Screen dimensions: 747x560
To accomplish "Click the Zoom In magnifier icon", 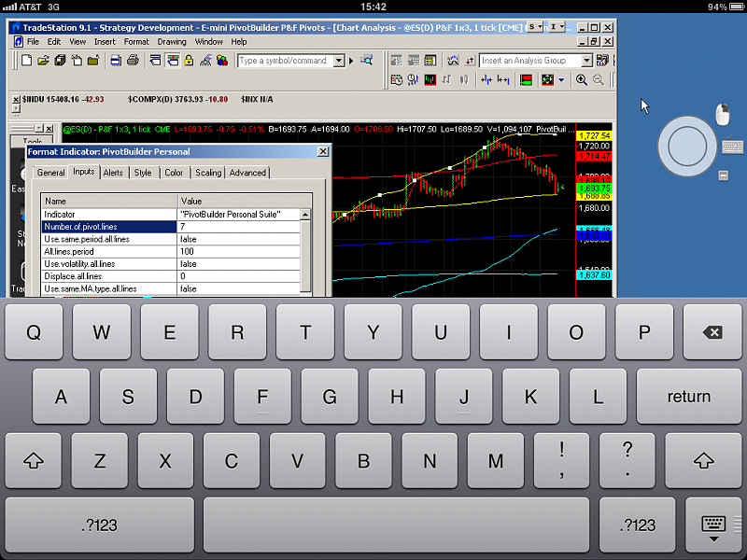I will coord(582,80).
